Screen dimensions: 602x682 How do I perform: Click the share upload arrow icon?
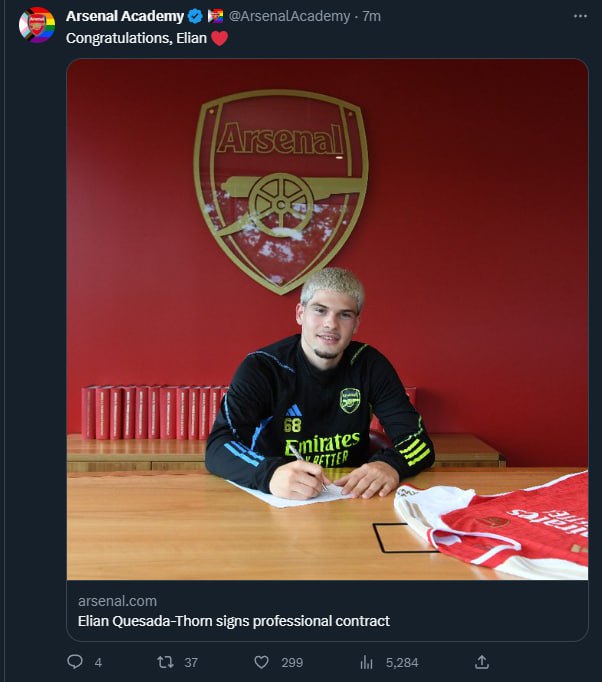tap(481, 662)
